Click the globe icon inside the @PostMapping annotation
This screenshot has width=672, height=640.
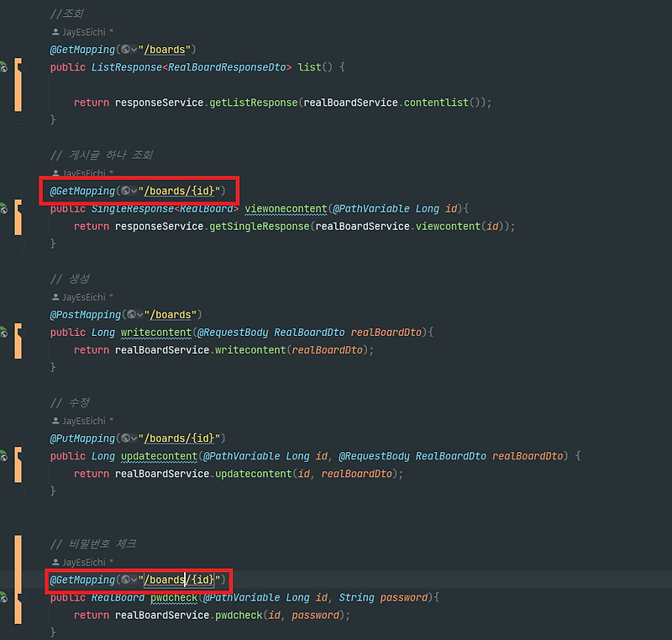coord(131,314)
